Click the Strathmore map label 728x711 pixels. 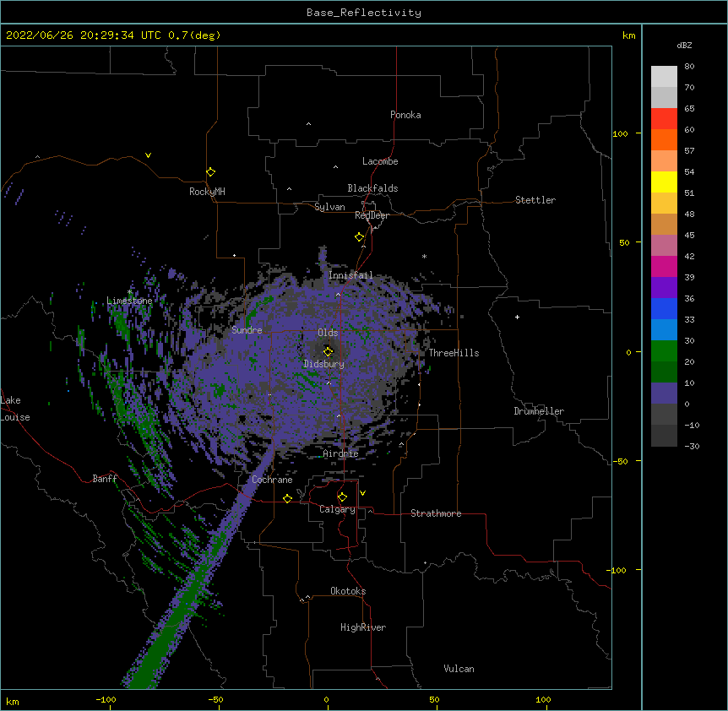point(436,513)
